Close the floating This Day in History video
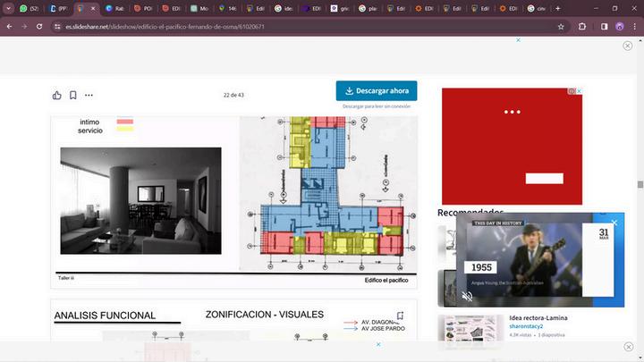This screenshot has width=644, height=362. (x=614, y=223)
